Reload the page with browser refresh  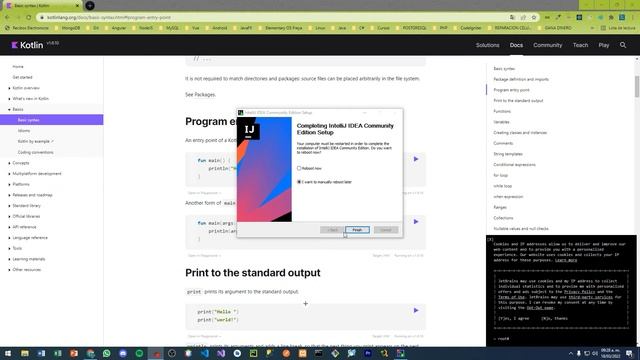28,18
